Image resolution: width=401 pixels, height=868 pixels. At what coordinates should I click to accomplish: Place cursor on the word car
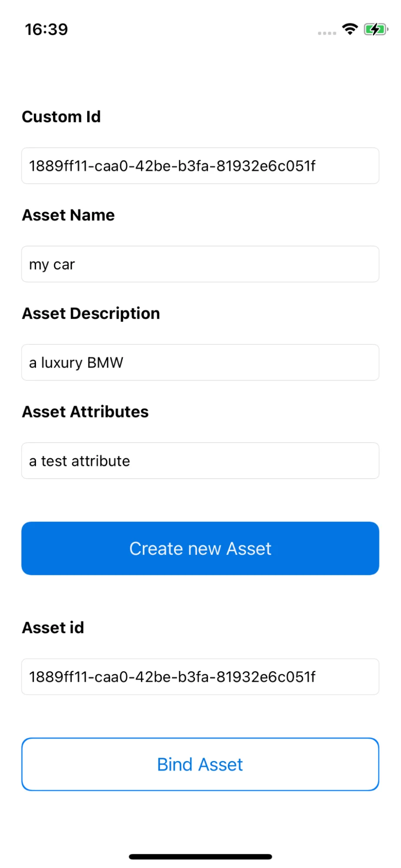point(64,264)
